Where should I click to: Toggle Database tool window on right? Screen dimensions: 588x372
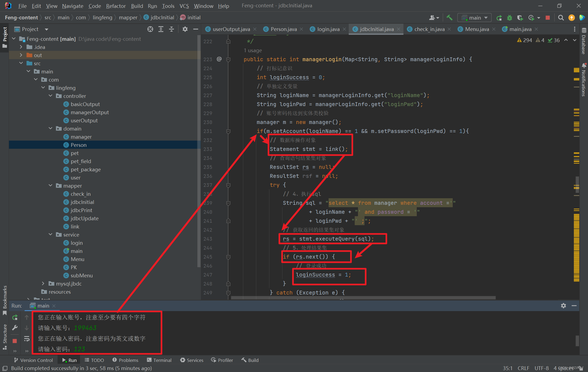click(x=584, y=41)
